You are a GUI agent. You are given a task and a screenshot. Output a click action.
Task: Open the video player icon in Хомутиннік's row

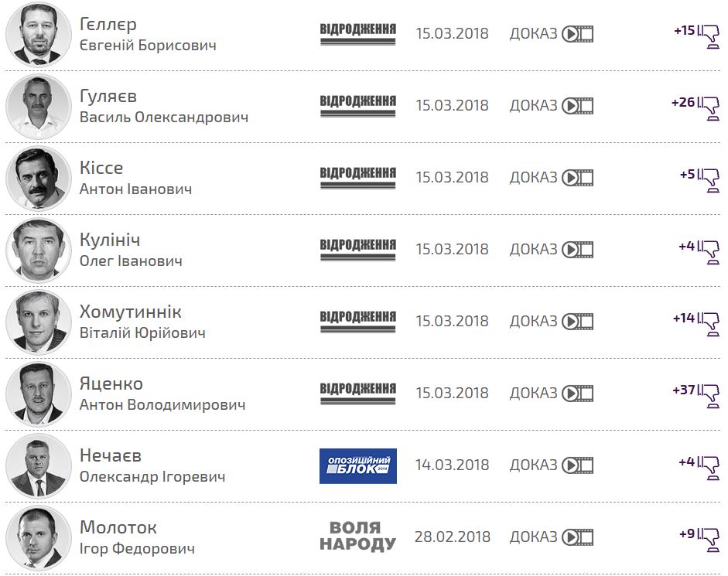coord(576,320)
